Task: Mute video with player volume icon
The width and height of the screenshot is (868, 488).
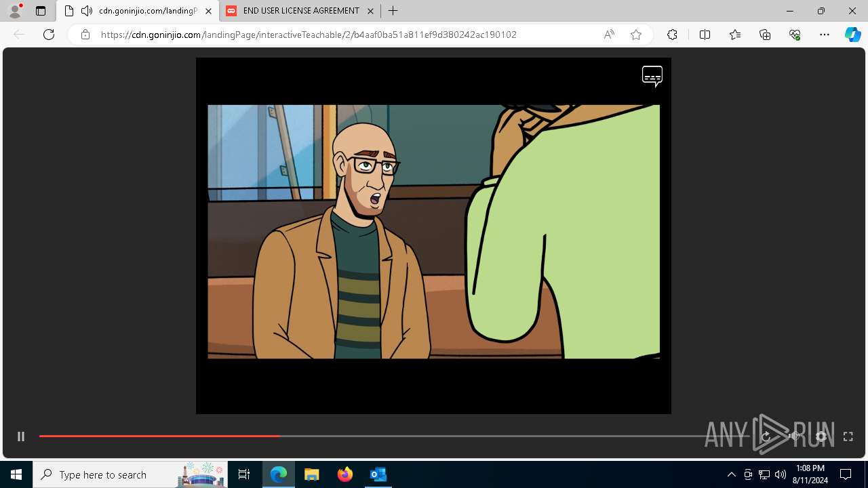Action: pyautogui.click(x=794, y=436)
